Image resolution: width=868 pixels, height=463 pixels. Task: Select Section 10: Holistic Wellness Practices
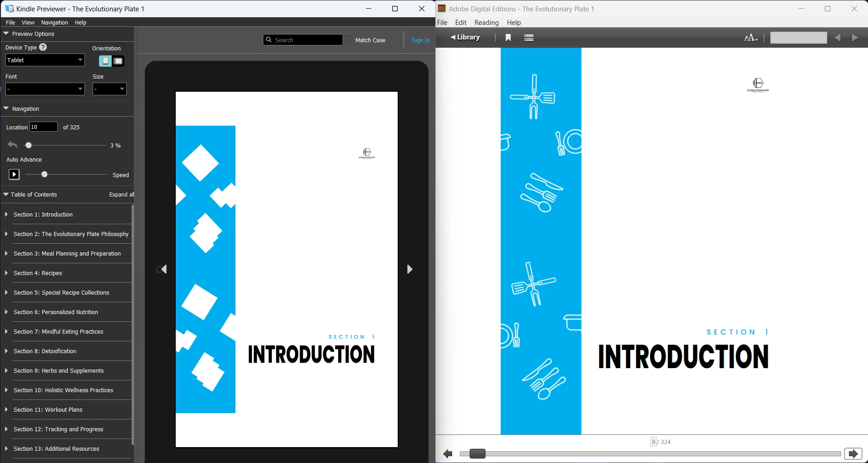(64, 390)
